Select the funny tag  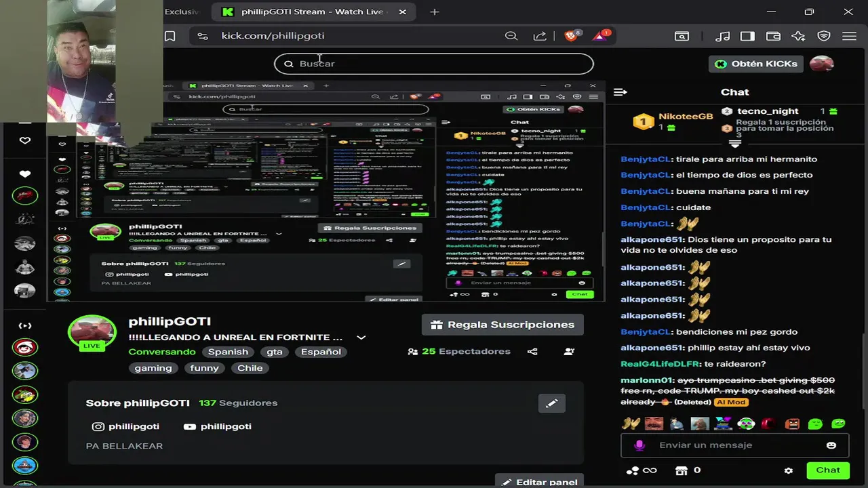(x=204, y=368)
